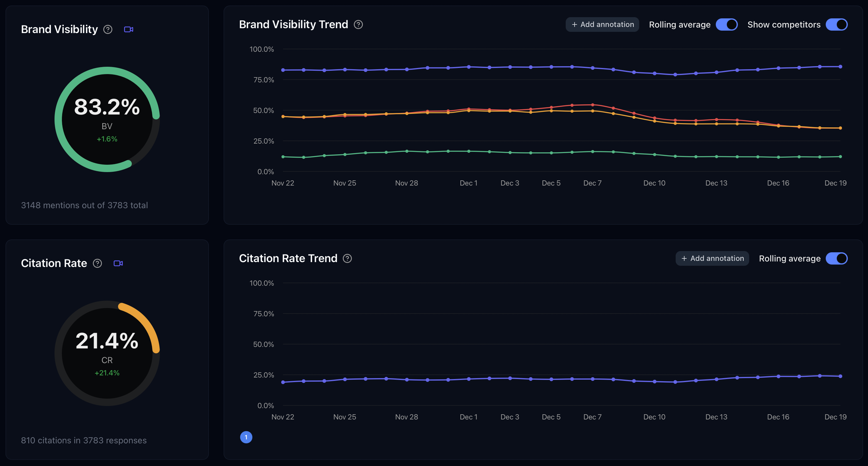Click the Brand Visibility help question icon

[x=108, y=30]
